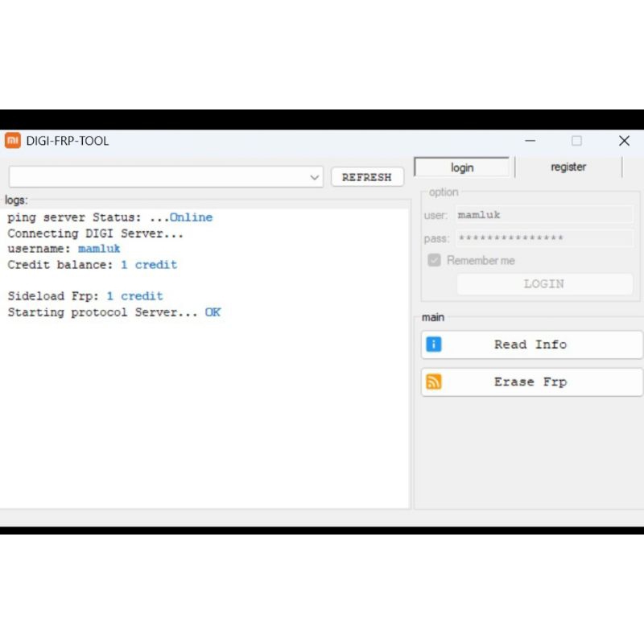Screen dimensions: 644x644
Task: Click the orange feed icon beside Erase Frp
Action: click(434, 382)
